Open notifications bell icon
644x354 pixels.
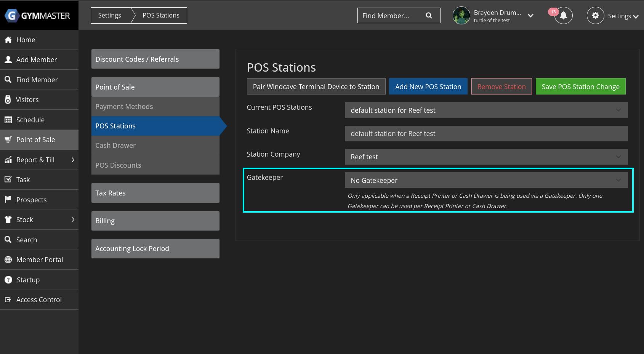click(x=563, y=16)
